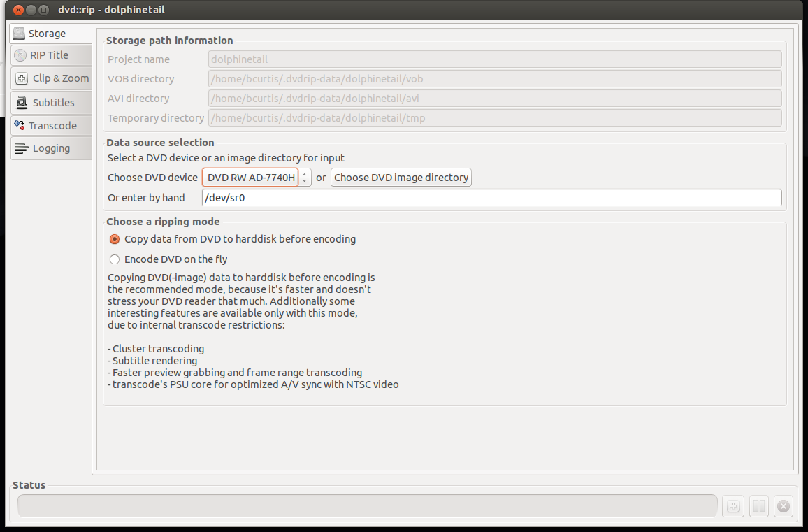Click the Subtitles underlined letter icon
The width and height of the screenshot is (808, 532).
(21, 102)
